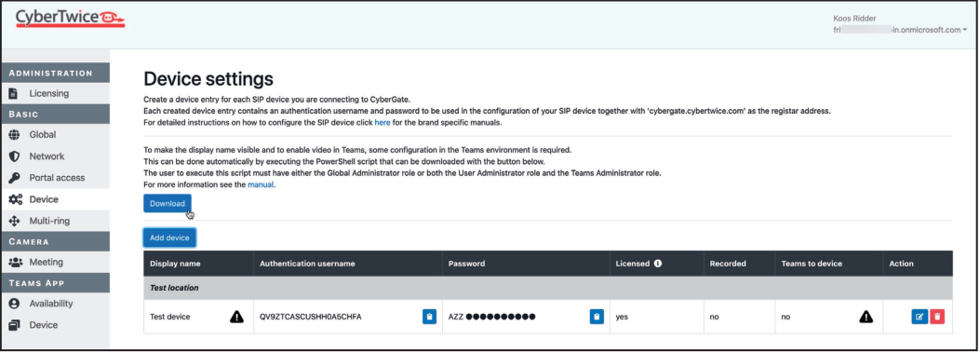Select Device under Basic section
Viewport: 980px width, 353px height.
(44, 199)
